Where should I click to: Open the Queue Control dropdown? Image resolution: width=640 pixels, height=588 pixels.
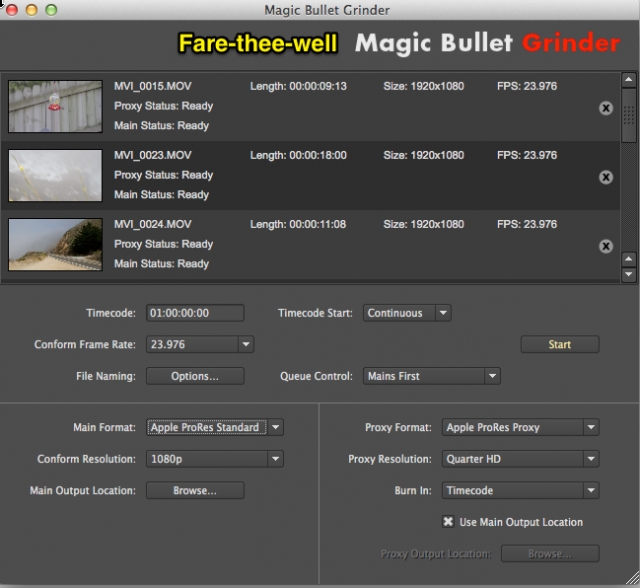pos(431,376)
